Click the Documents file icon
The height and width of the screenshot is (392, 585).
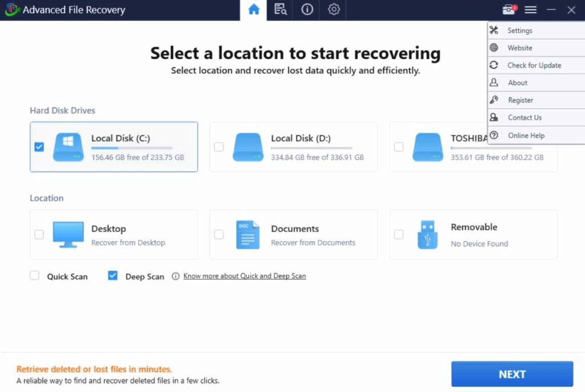tap(248, 234)
